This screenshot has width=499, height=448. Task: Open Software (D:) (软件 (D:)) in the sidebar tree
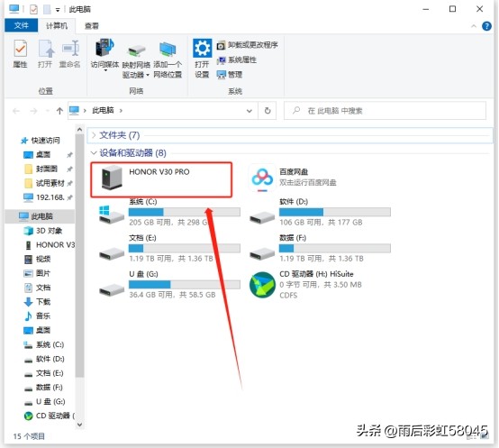pyautogui.click(x=44, y=359)
